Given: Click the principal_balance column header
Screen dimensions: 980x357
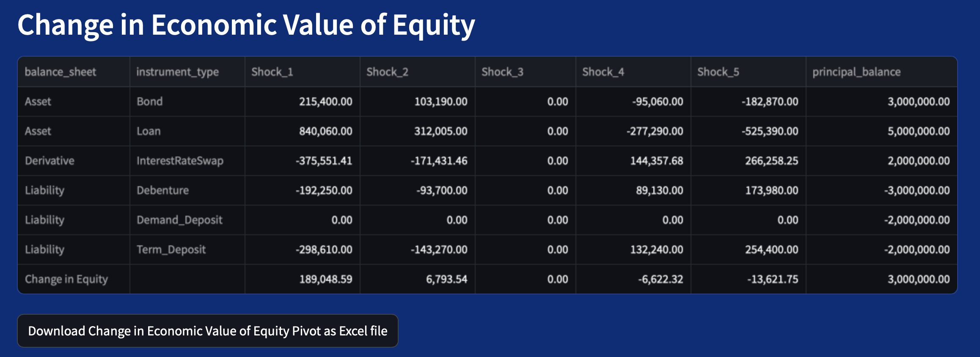Looking at the screenshot, I should pos(856,72).
